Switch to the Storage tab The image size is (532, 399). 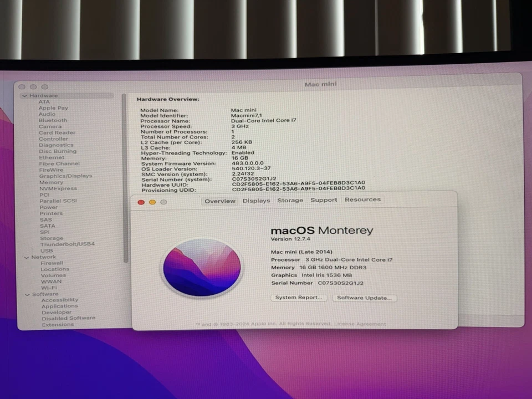point(290,201)
